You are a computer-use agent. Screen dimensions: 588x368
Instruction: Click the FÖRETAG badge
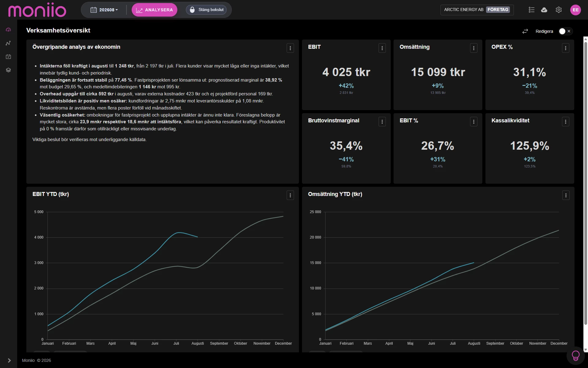coord(498,10)
